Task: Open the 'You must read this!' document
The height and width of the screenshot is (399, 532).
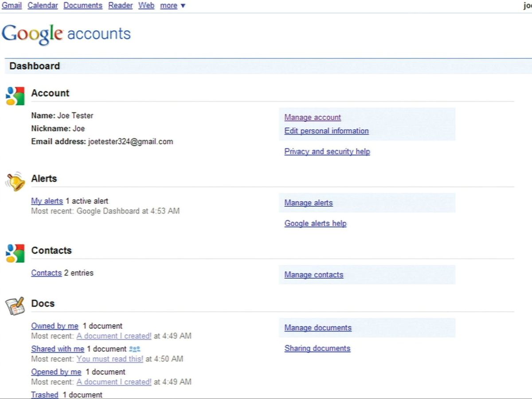Action: (110, 359)
